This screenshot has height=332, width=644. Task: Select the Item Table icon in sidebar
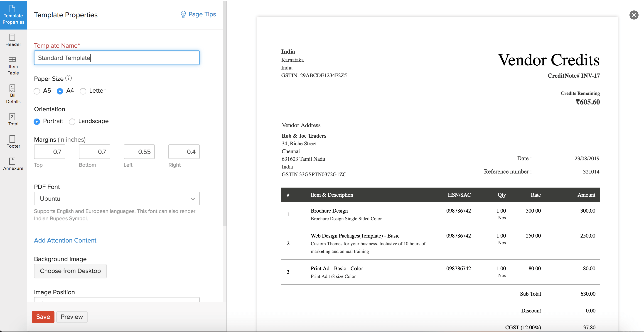coord(13,66)
